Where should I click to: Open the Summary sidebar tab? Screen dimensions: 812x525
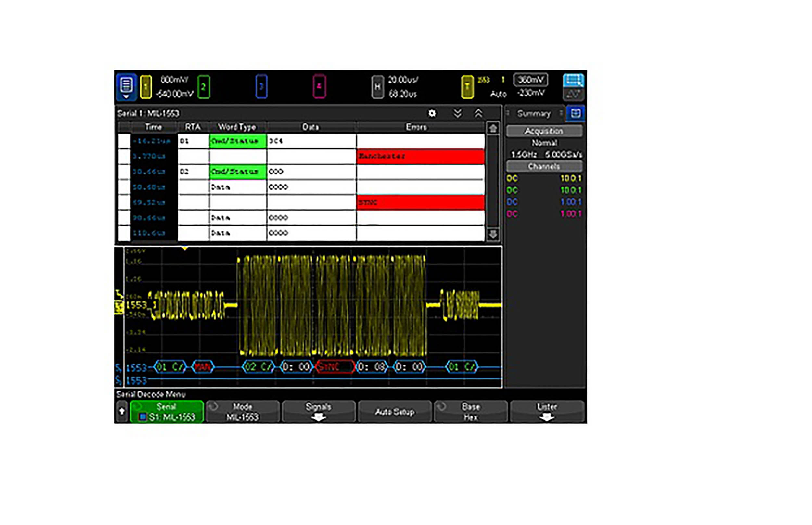click(x=534, y=113)
